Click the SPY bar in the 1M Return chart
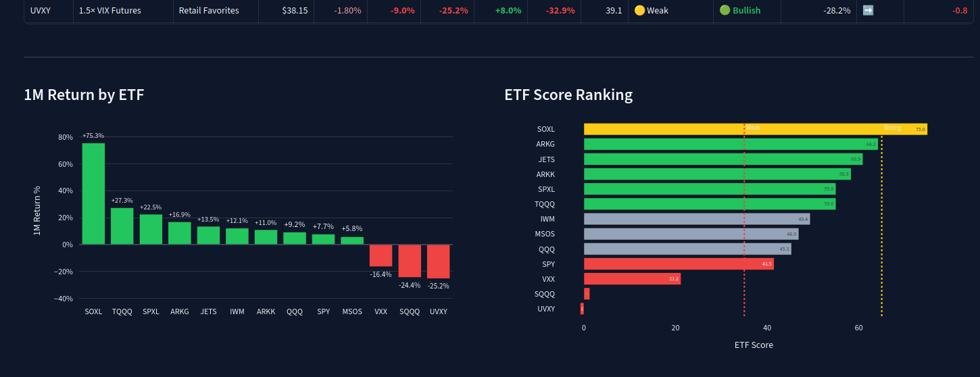Viewport: 980px width, 377px height. coord(323,239)
